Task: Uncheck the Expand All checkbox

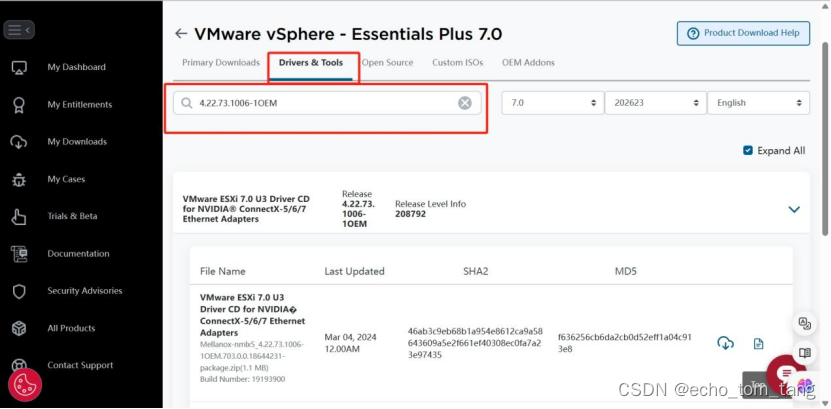Action: pyautogui.click(x=748, y=150)
